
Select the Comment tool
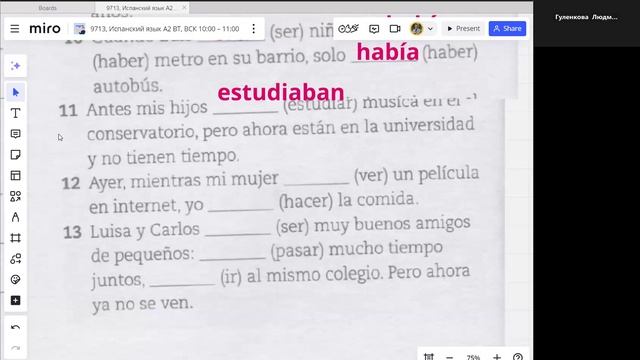pyautogui.click(x=16, y=134)
